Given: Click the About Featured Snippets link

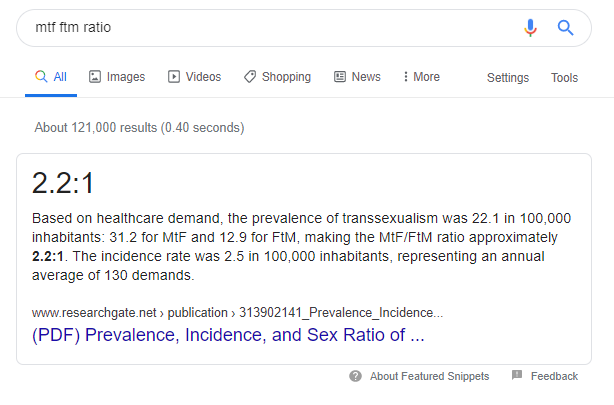Looking at the screenshot, I should [429, 376].
